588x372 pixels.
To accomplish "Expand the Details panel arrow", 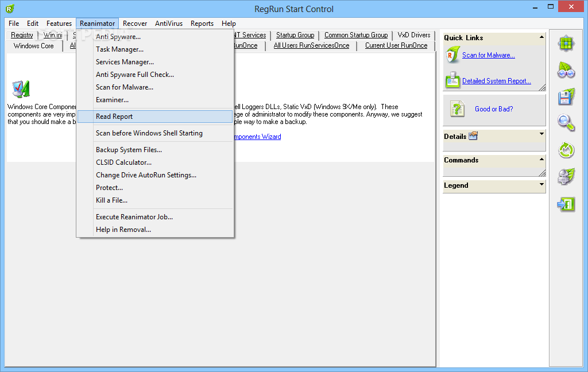I will (x=541, y=134).
